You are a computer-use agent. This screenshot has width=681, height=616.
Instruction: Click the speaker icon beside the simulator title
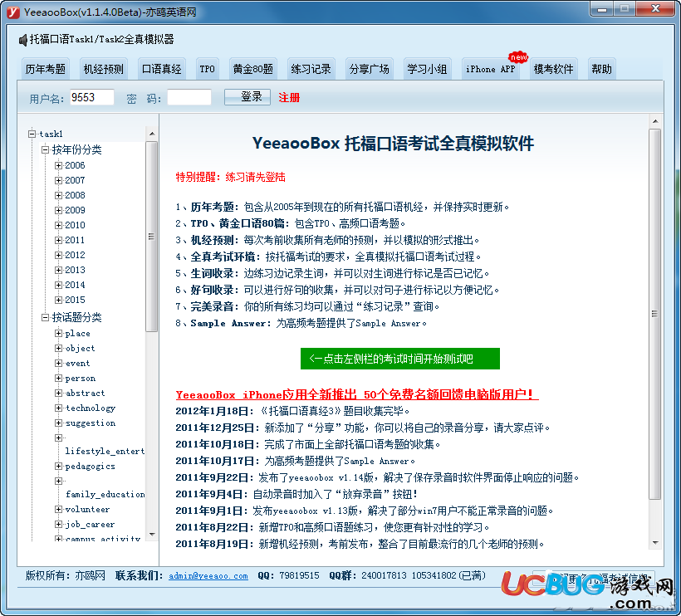pyautogui.click(x=22, y=40)
